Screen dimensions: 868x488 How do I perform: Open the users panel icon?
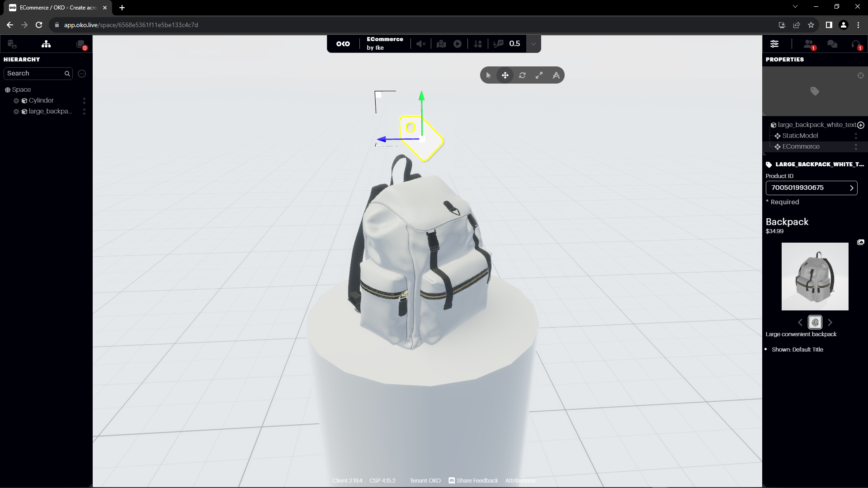point(808,44)
